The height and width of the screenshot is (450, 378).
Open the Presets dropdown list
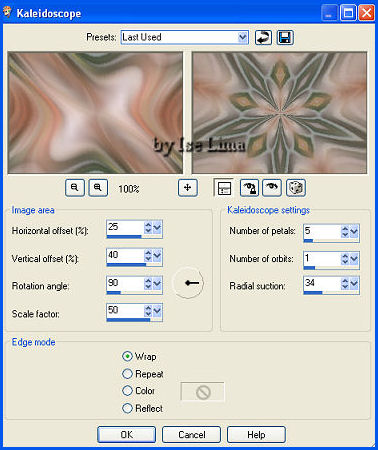(243, 37)
